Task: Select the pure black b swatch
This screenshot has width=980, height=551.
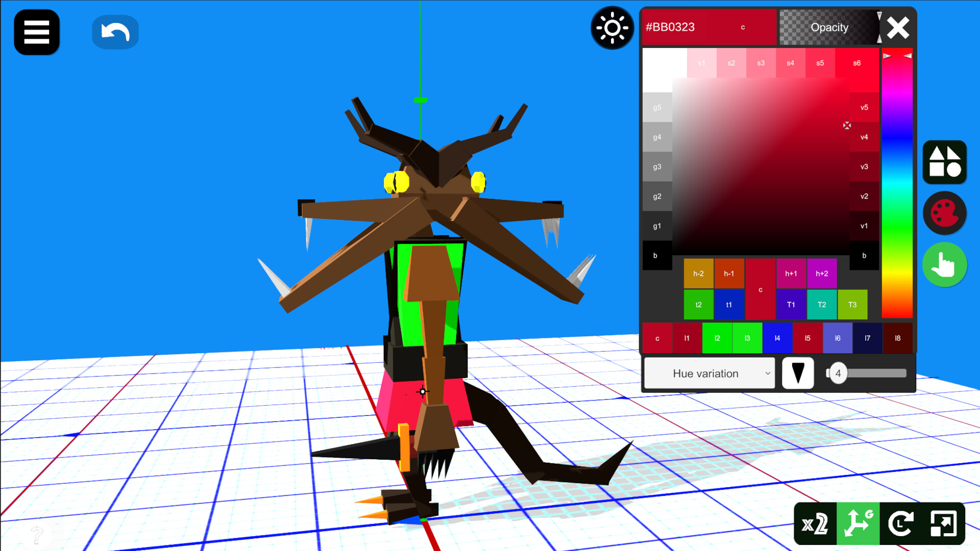Action: [656, 255]
